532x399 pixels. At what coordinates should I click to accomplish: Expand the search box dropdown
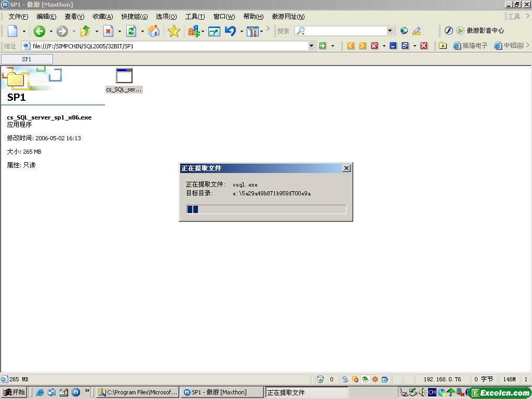[x=390, y=31]
